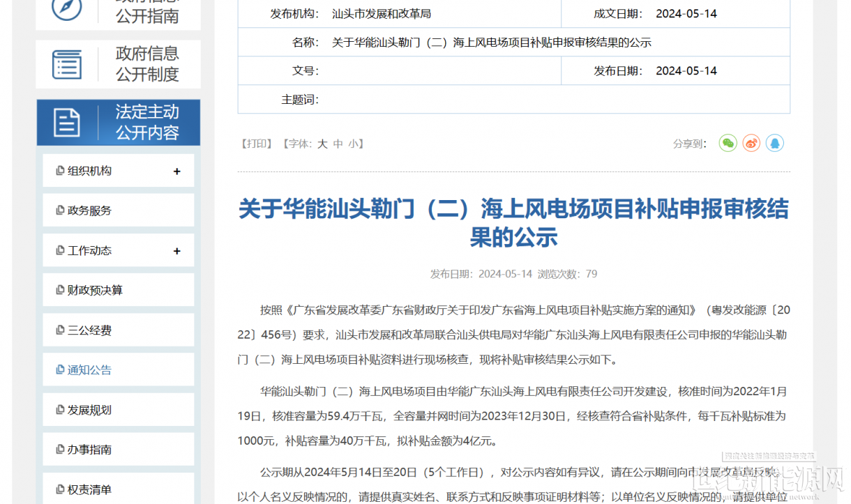The height and width of the screenshot is (504, 851).
Task: Click the compass icon for 公开指南
Action: click(x=67, y=7)
